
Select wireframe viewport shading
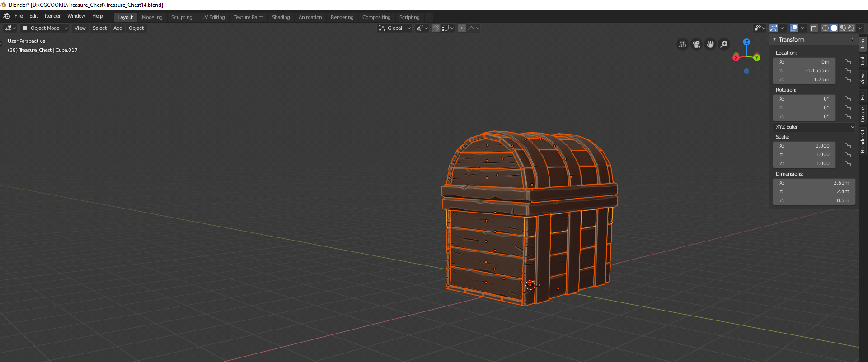point(825,28)
